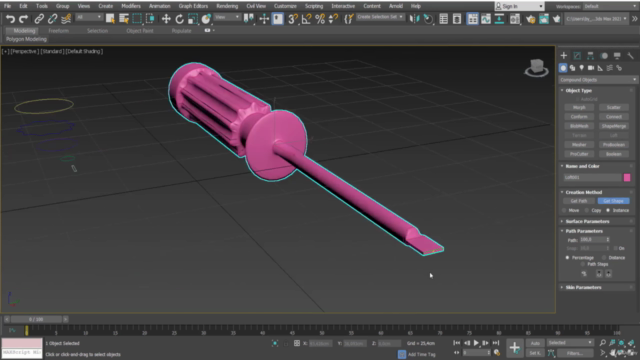
Task: Open the Modify command panel tab
Action: point(577,56)
